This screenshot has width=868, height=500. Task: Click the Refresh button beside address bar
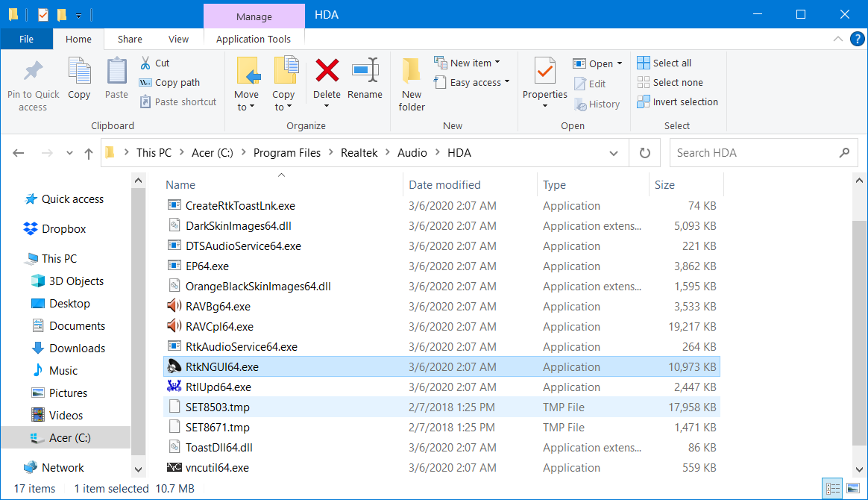[645, 153]
